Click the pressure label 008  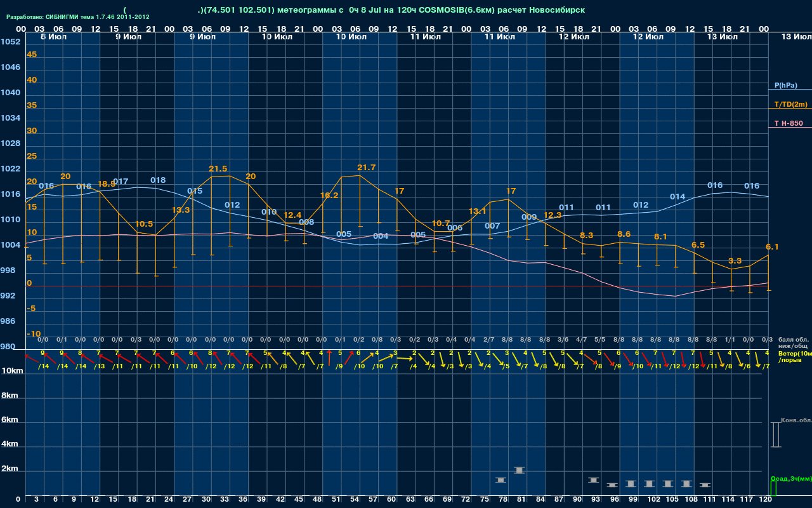pyautogui.click(x=306, y=222)
